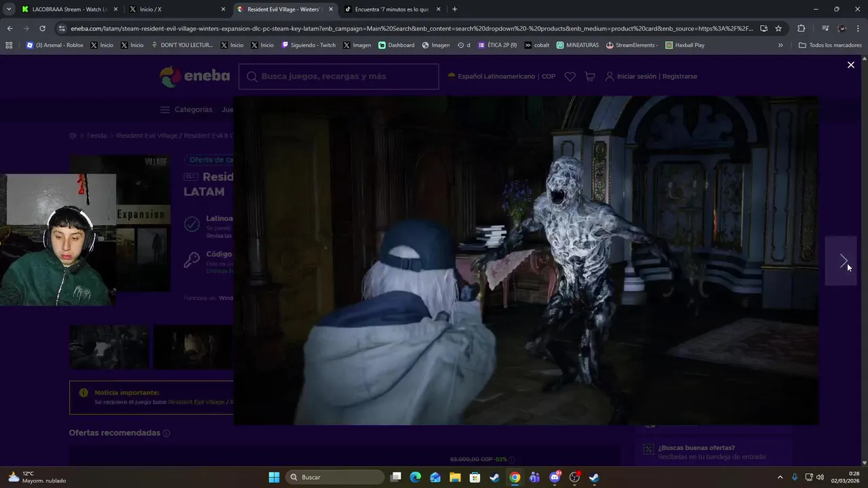Viewport: 868px width, 488px height.
Task: Expand the hidden bookmarks chevron
Action: coord(781,45)
